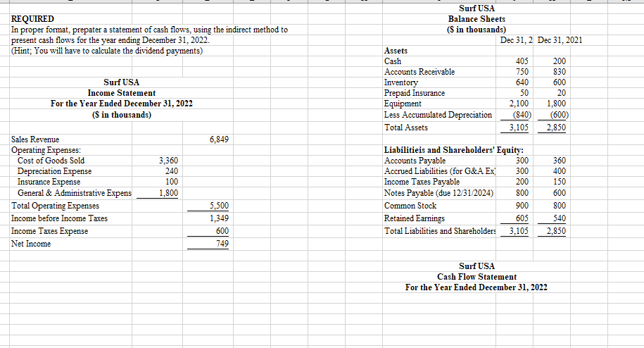
Task: Click the Accounts Receivable label
Action: [x=419, y=73]
